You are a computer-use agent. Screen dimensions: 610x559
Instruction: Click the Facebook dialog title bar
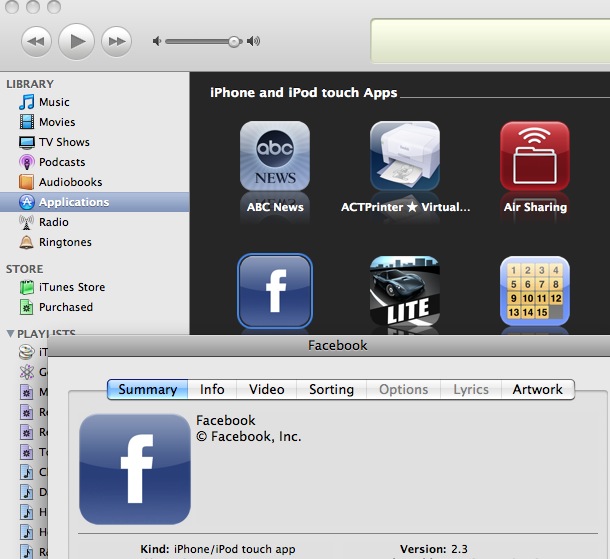point(329,345)
